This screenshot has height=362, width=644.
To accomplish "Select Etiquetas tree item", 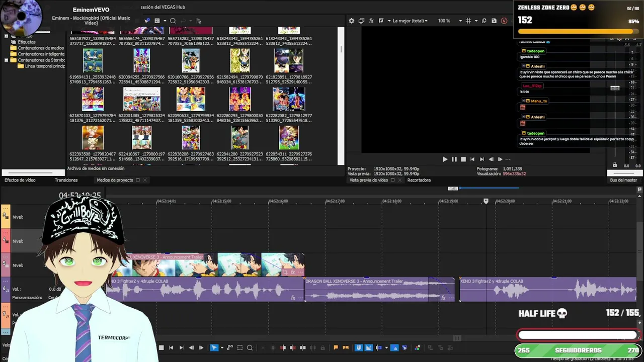I will [x=27, y=42].
